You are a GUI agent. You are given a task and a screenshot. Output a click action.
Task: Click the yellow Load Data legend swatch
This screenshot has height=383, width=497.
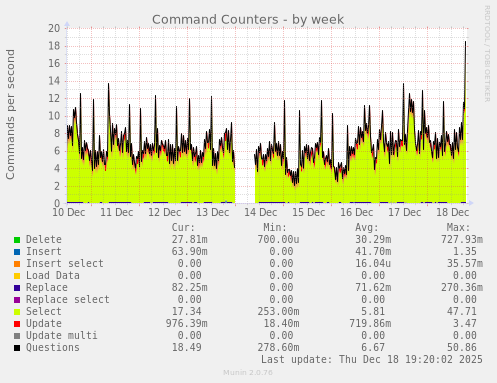click(17, 276)
